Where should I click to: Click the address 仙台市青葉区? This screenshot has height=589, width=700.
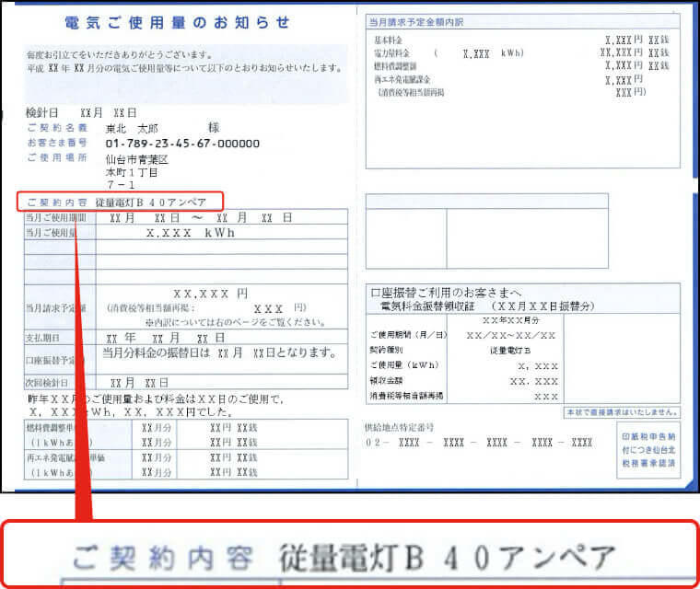(x=137, y=159)
